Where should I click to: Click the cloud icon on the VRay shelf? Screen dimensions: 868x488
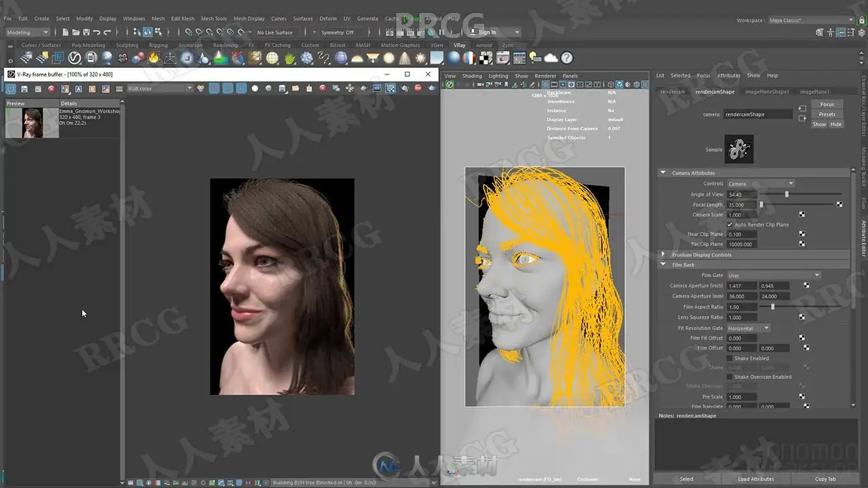coord(551,58)
